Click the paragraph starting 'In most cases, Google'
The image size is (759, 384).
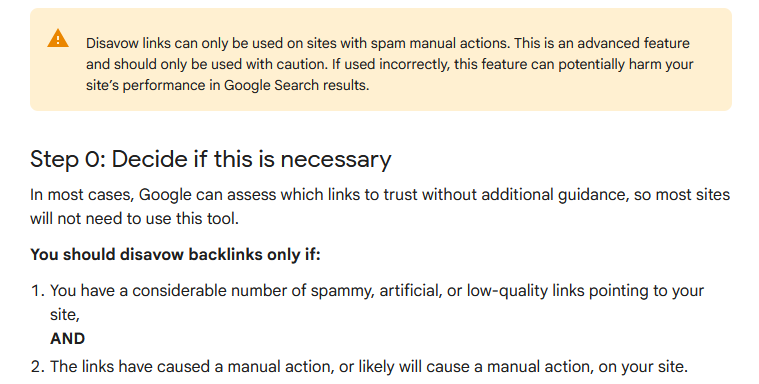(380, 206)
